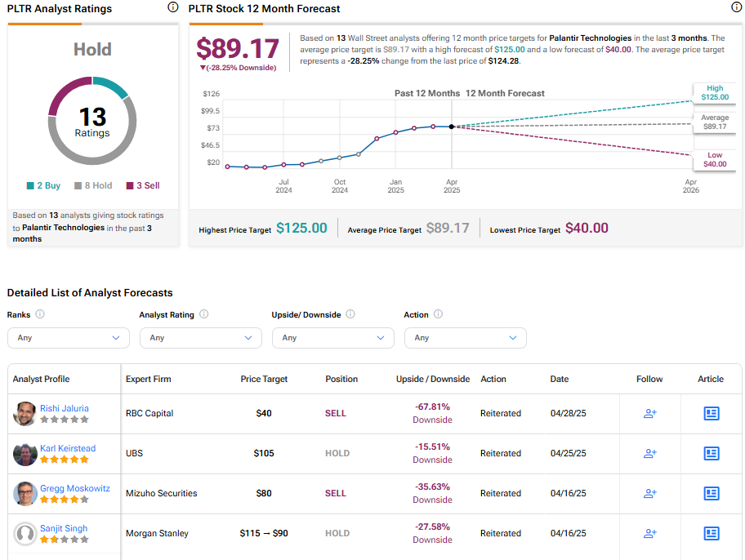
Task: Open the UBS article icon
Action: click(712, 453)
